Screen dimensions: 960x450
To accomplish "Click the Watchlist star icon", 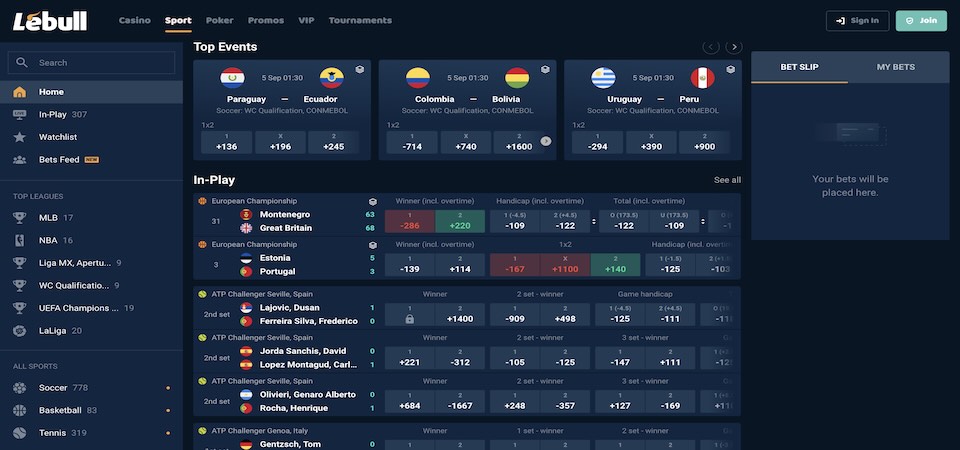I will coord(20,137).
